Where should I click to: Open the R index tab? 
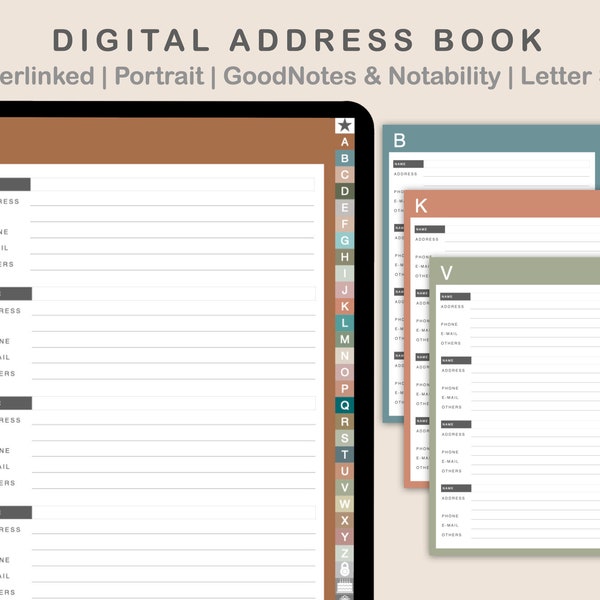(x=344, y=422)
